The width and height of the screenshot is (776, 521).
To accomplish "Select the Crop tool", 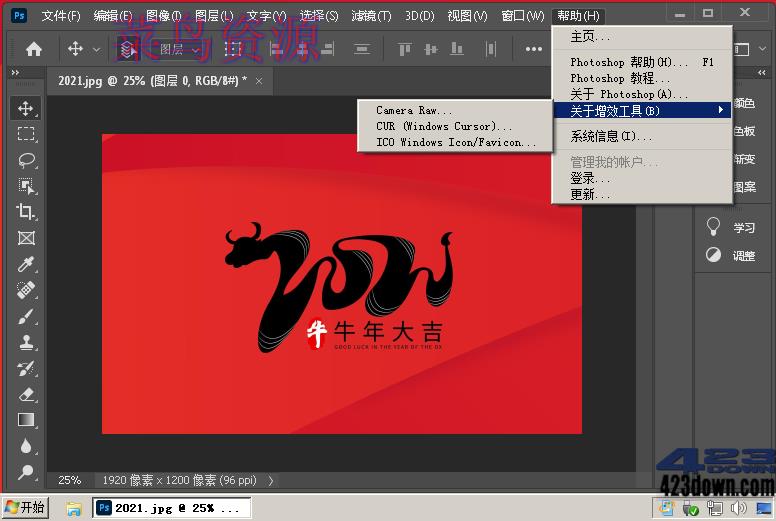I will click(x=26, y=212).
